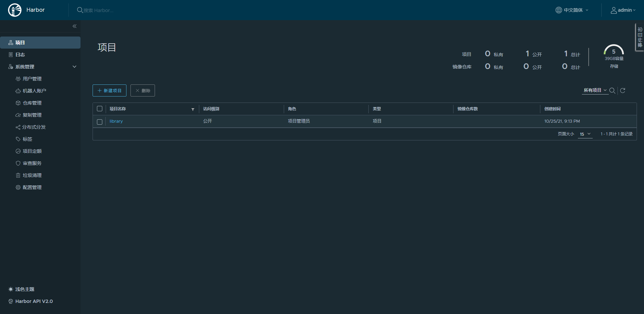Open 垃圾清理 page
The image size is (644, 314).
[x=32, y=175]
